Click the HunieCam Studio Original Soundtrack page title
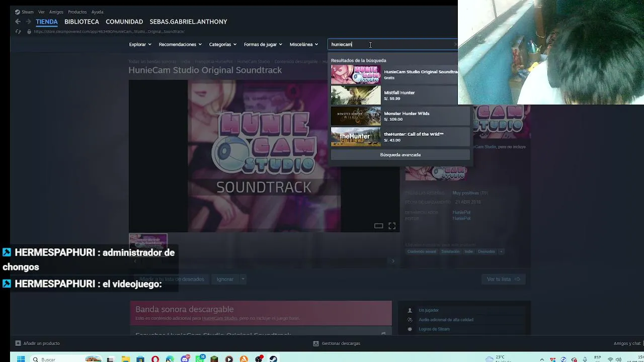Screen dimensions: 644x362 click(x=205, y=70)
